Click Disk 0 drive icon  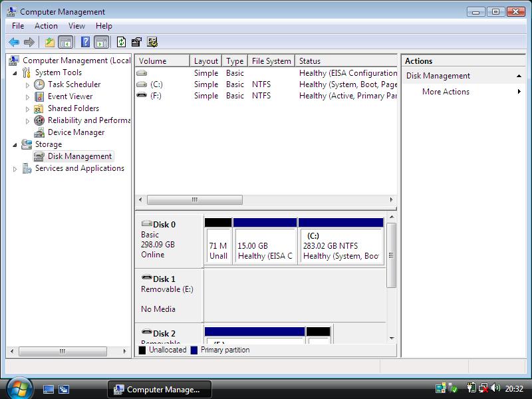[x=146, y=223]
